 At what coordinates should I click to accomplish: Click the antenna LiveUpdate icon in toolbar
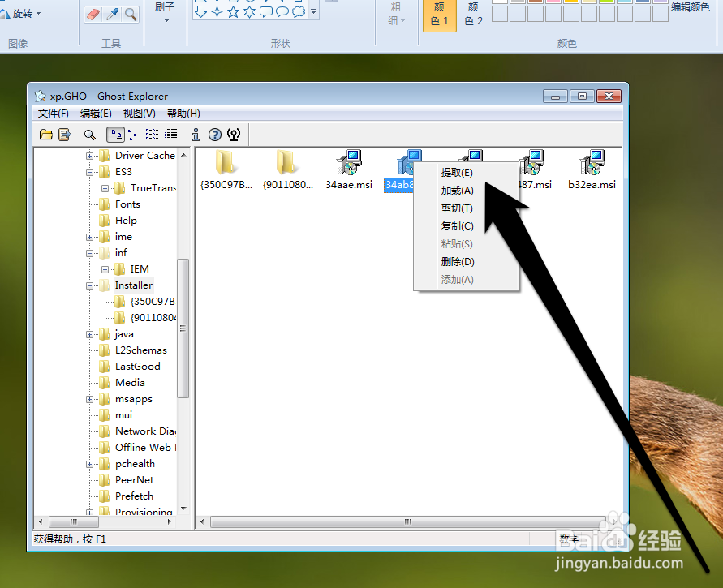tap(234, 135)
